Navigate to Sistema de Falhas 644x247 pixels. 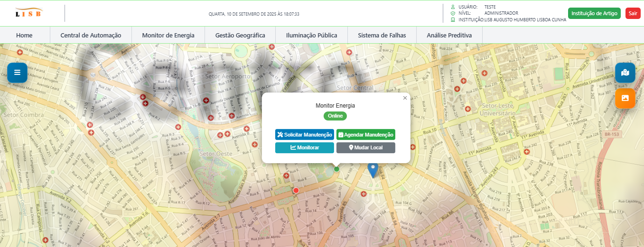pyautogui.click(x=382, y=35)
